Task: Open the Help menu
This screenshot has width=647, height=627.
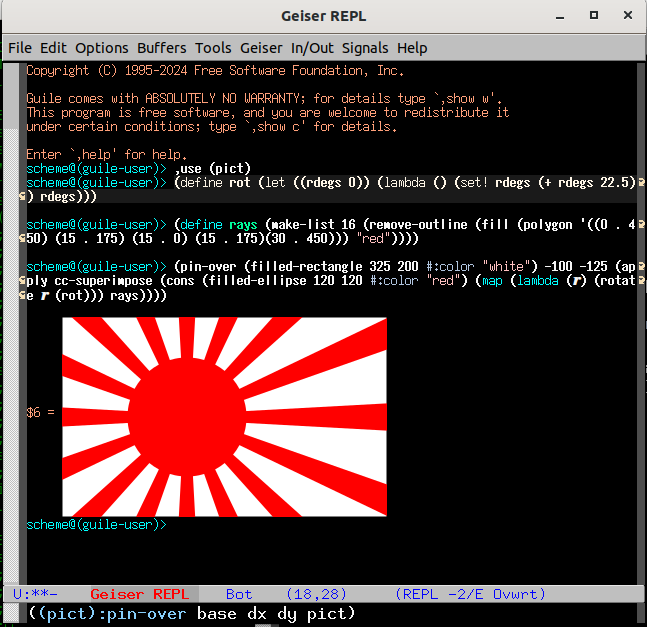Action: [x=412, y=48]
